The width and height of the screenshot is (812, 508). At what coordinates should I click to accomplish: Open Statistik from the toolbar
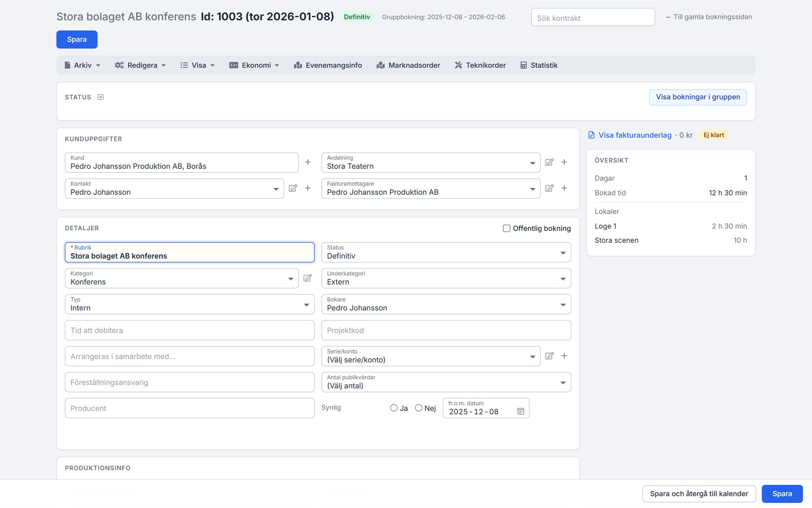point(539,65)
